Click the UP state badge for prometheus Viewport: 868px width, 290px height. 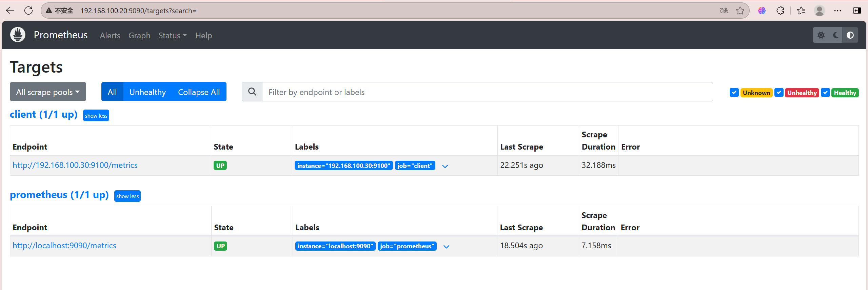(221, 246)
